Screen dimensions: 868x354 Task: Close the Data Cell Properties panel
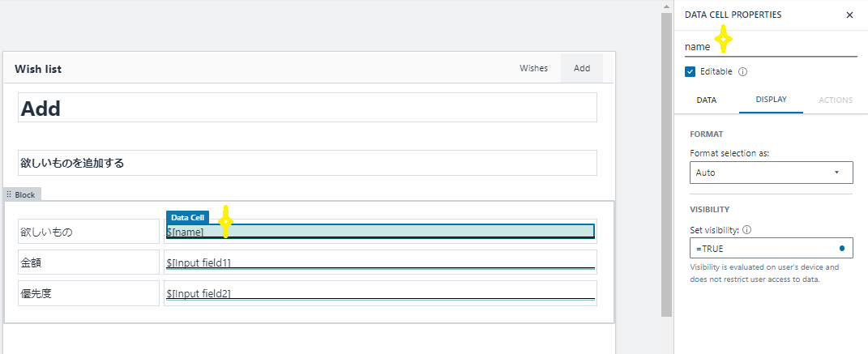(x=849, y=15)
